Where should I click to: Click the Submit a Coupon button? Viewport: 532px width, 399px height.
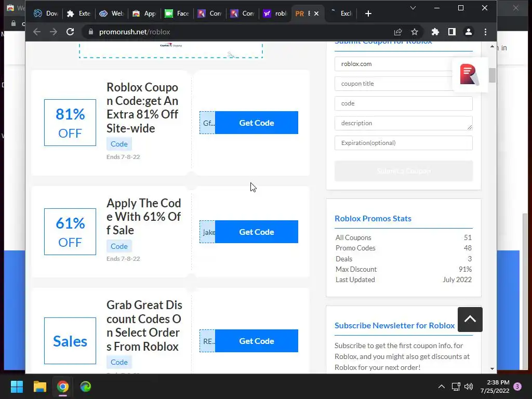point(403,171)
